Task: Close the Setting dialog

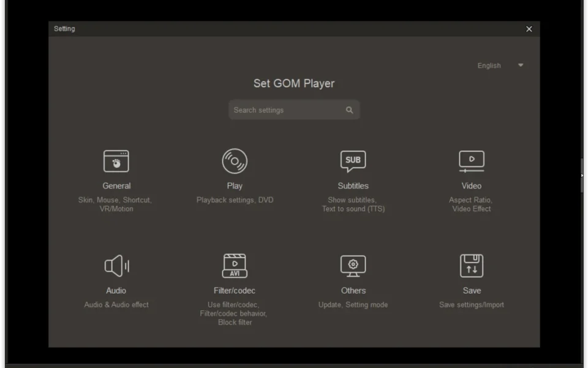Action: pyautogui.click(x=529, y=29)
